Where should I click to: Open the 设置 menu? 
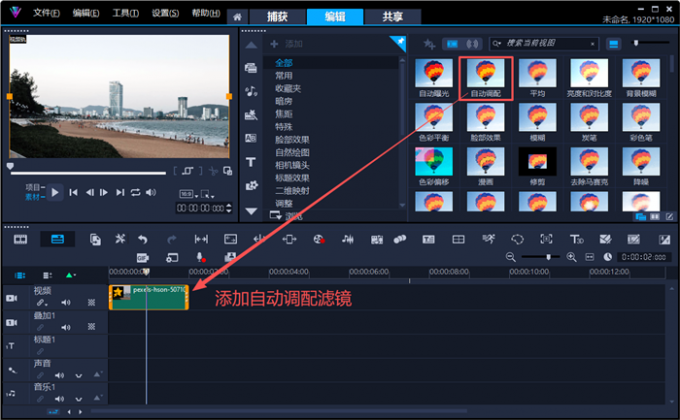click(x=165, y=13)
